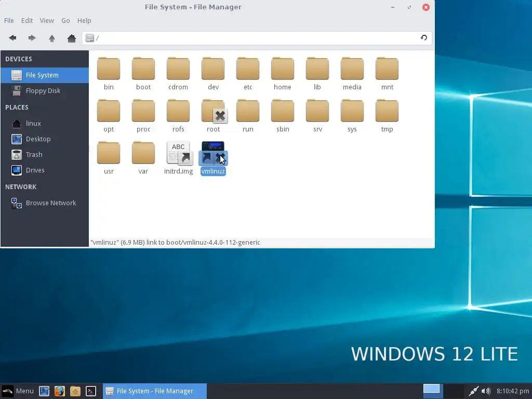Open the bin folder
The height and width of the screenshot is (399, 532).
pos(109,74)
